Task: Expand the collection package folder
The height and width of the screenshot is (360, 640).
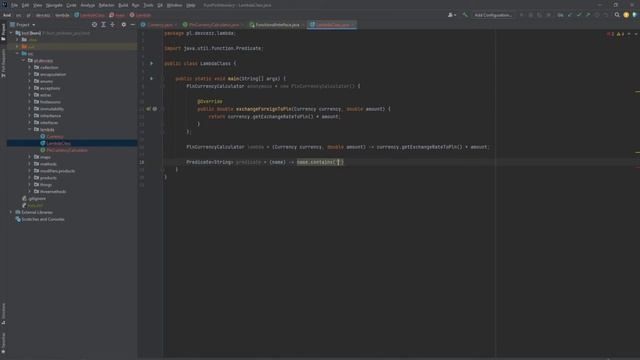Action: pos(30,67)
